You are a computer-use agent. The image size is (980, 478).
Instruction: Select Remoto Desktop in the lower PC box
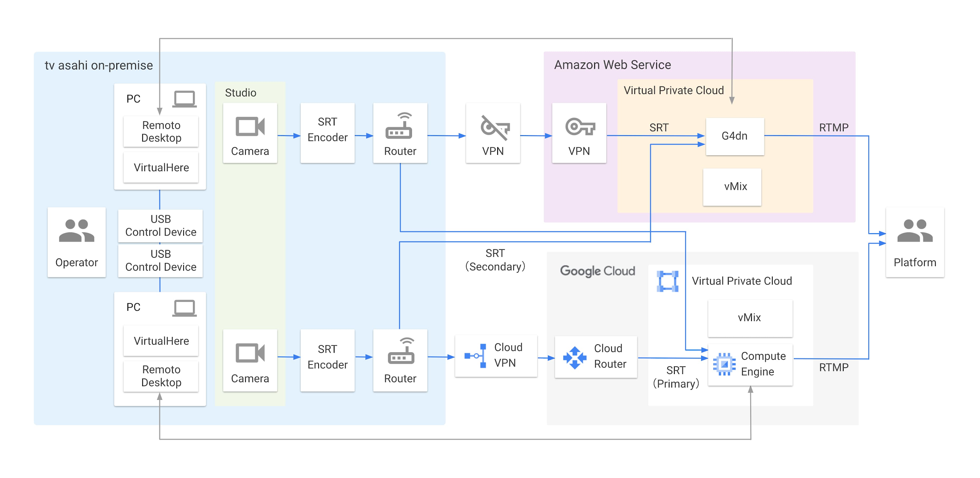(x=161, y=376)
